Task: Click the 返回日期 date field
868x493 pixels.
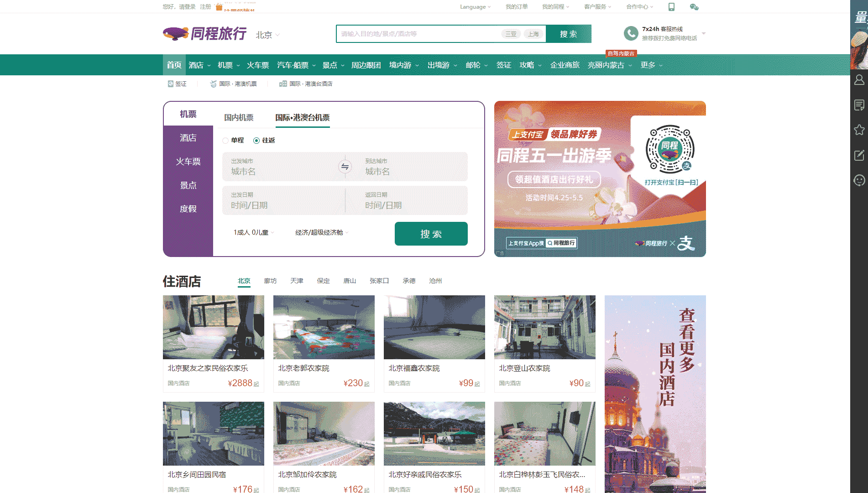Action: 407,200
